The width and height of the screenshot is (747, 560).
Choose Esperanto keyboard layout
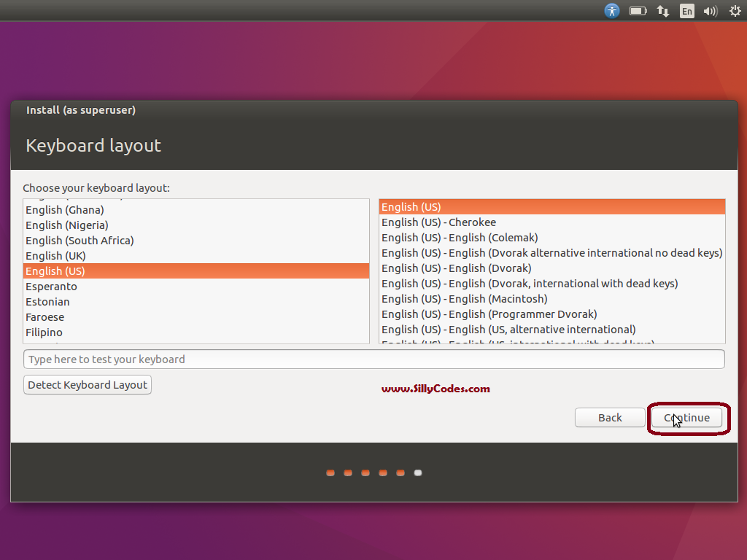pyautogui.click(x=196, y=286)
